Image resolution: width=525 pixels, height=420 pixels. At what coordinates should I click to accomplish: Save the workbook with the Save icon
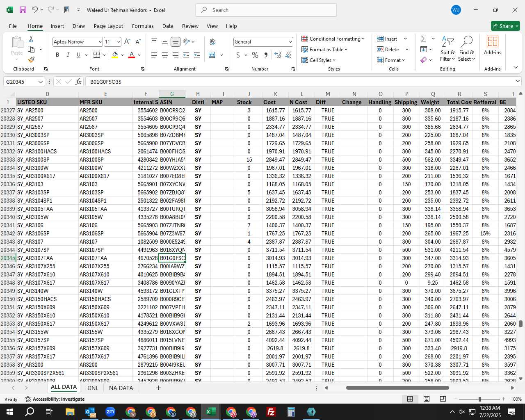point(23,10)
